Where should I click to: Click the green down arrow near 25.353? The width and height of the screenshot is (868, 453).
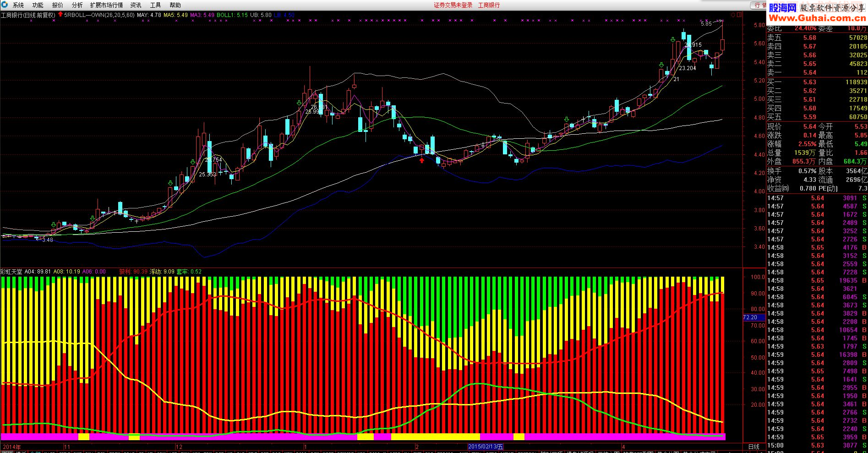click(x=193, y=162)
